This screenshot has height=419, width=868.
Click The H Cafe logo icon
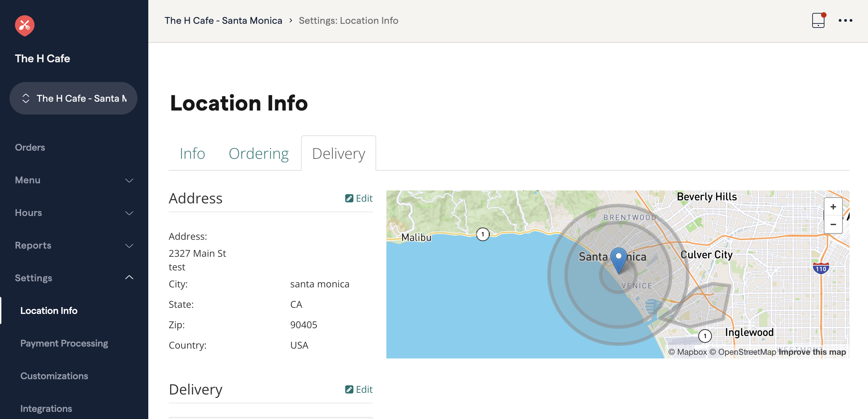pyautogui.click(x=24, y=25)
